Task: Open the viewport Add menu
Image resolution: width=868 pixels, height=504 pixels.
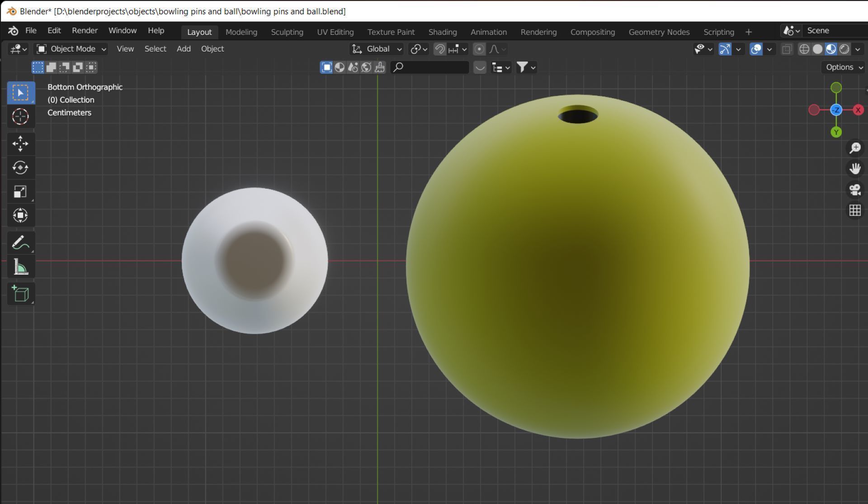Action: [x=183, y=49]
